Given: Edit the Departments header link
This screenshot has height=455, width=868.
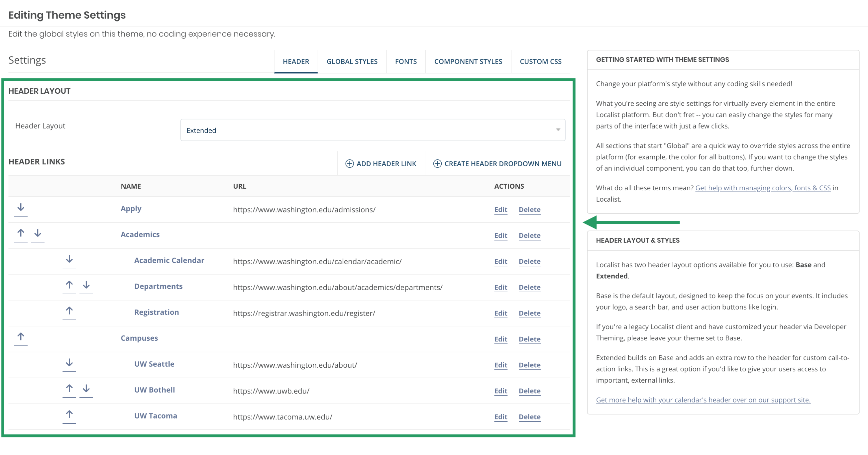Looking at the screenshot, I should coord(500,287).
